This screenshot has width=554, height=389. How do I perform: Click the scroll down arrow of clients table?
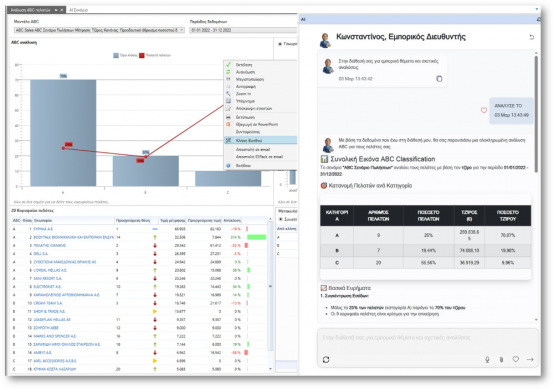click(x=270, y=369)
